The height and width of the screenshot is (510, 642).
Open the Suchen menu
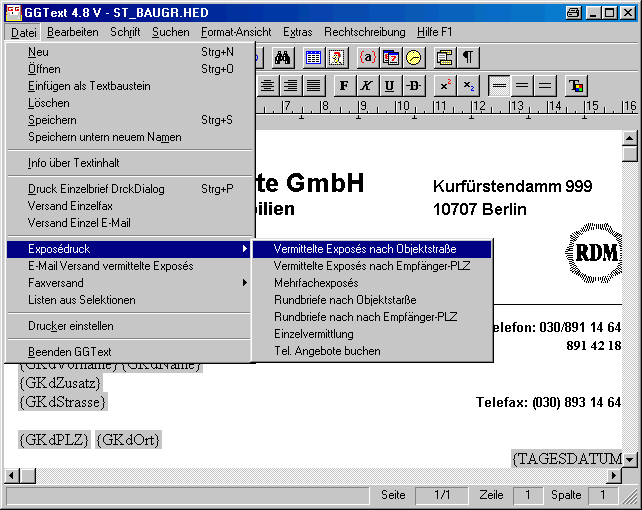[x=170, y=32]
